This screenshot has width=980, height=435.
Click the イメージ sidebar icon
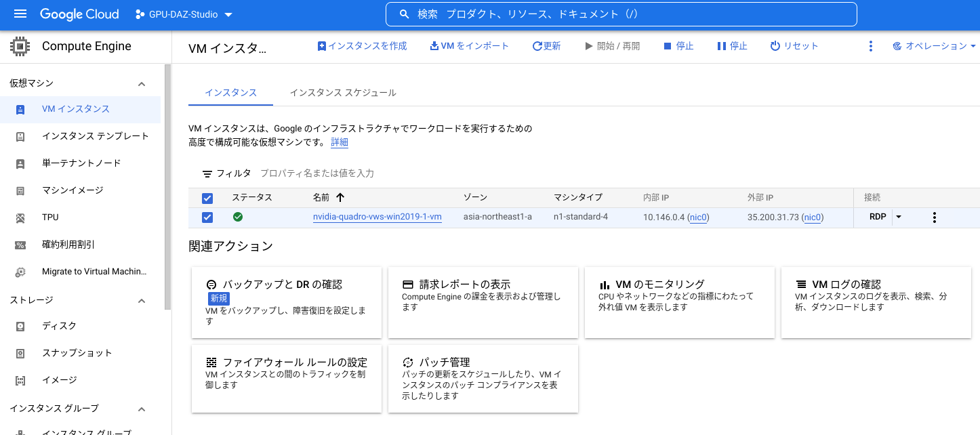coord(20,380)
